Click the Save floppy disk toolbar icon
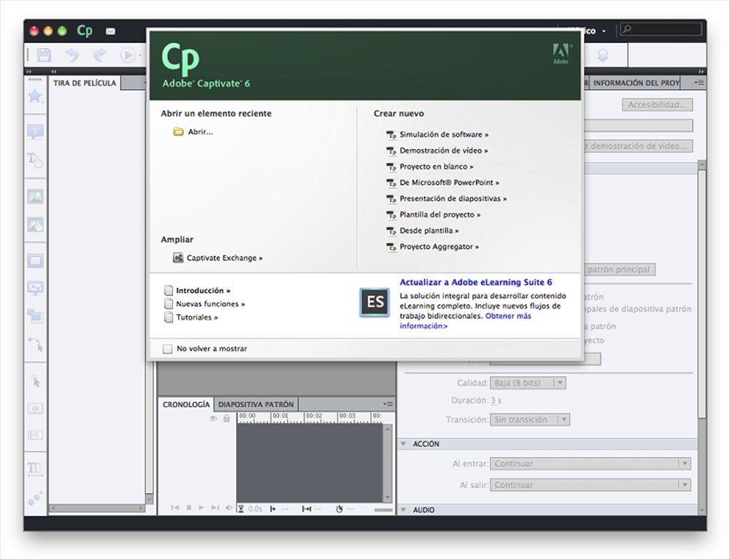Viewport: 730px width, 560px height. (x=44, y=55)
